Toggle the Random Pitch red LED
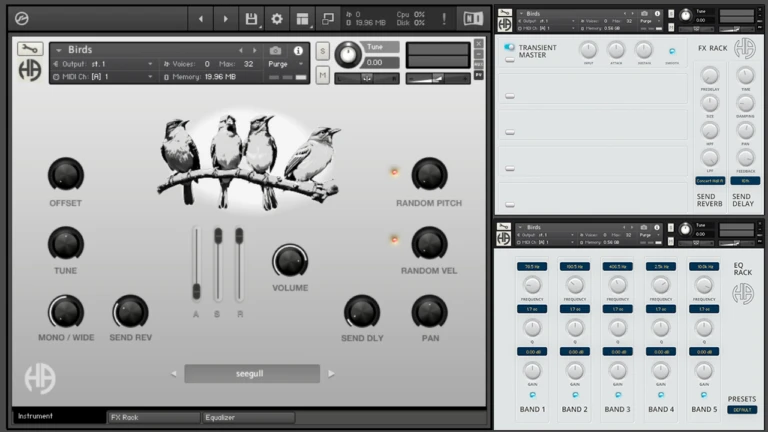The width and height of the screenshot is (768, 432). point(394,172)
